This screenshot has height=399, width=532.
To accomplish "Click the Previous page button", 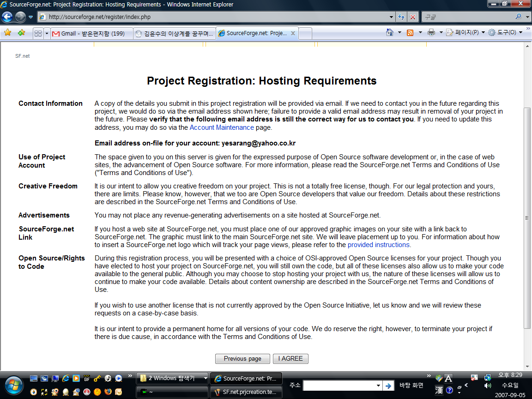I will tap(242, 359).
